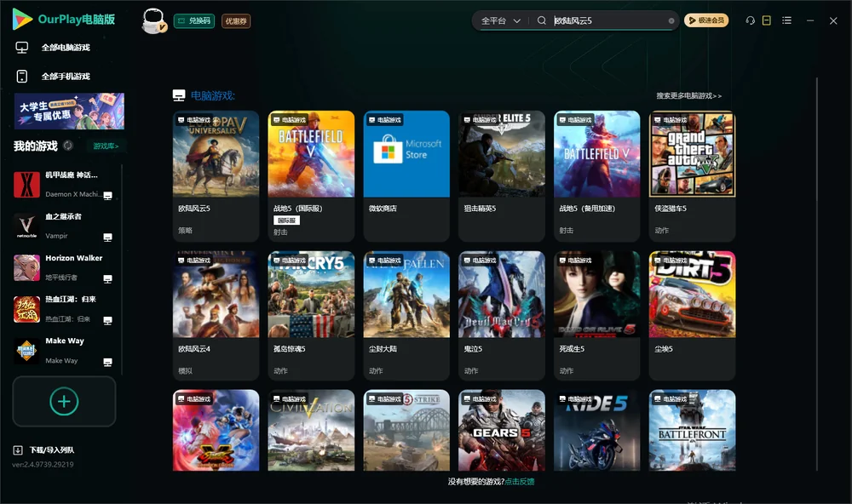The height and width of the screenshot is (504, 852).
Task: Open the 尘封大陆 game card
Action: pos(406,316)
